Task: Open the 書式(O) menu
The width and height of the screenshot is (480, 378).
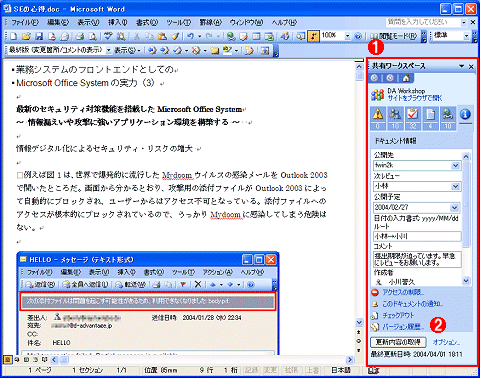Action: coord(147,22)
